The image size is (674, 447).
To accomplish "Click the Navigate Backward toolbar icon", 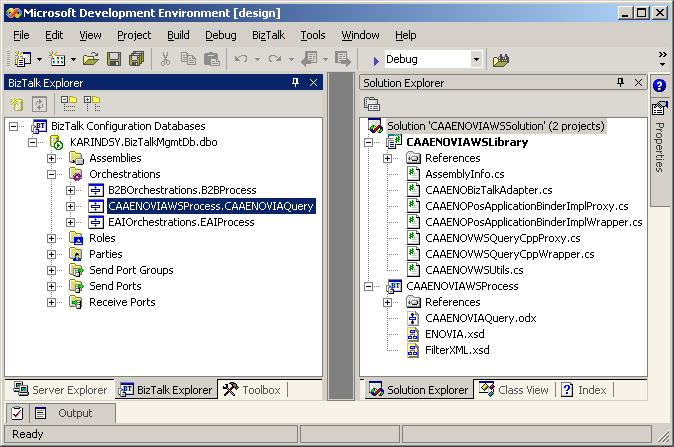I will coord(309,59).
